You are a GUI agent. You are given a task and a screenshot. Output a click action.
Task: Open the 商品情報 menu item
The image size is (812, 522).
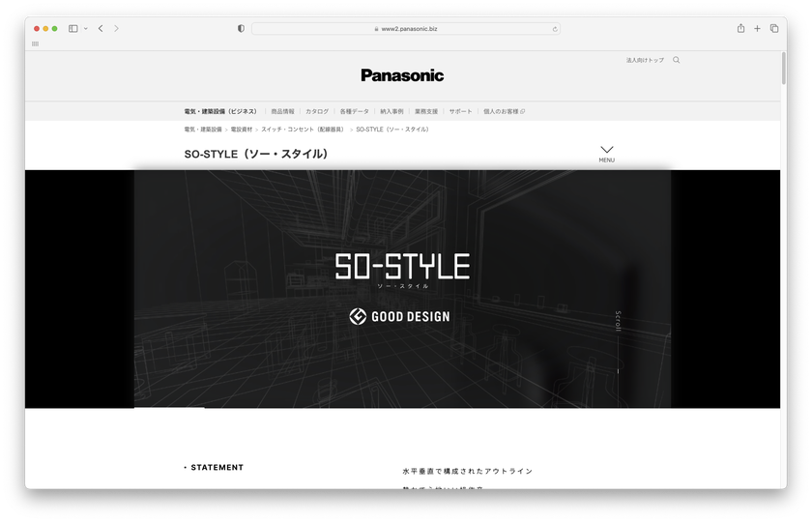point(282,111)
